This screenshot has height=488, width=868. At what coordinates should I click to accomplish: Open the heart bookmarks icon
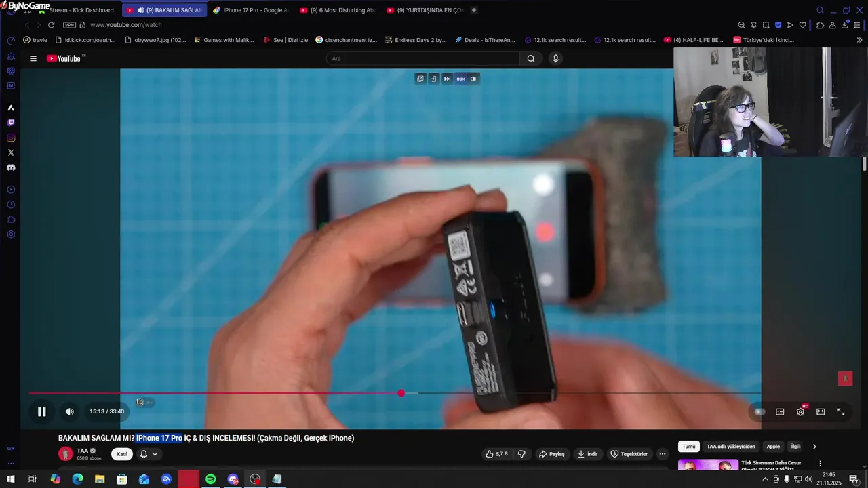click(802, 25)
